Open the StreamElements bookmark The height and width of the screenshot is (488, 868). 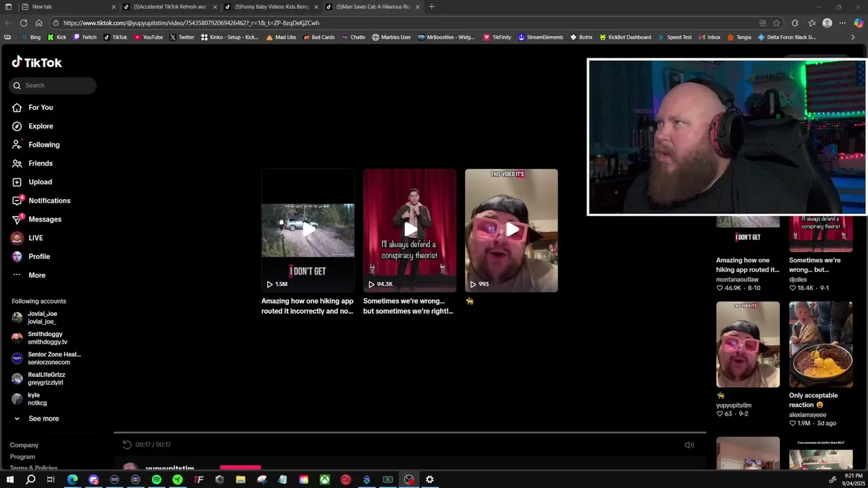[x=540, y=37]
